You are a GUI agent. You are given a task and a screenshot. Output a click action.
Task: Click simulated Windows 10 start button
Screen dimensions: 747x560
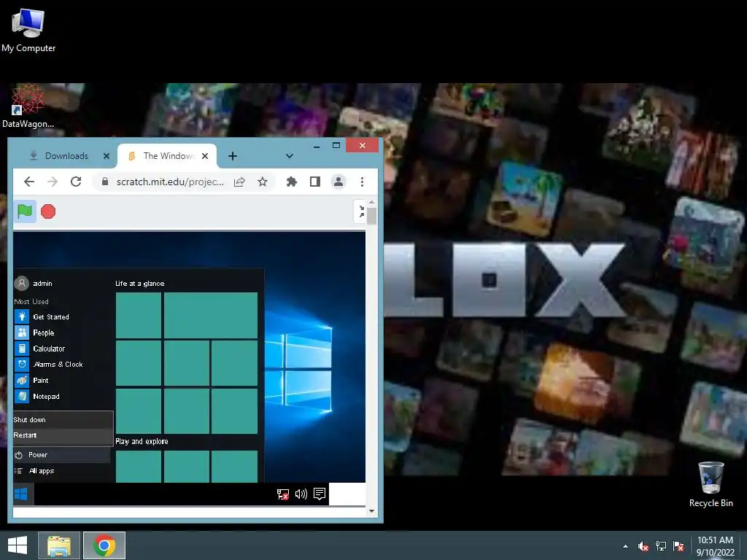(x=21, y=494)
